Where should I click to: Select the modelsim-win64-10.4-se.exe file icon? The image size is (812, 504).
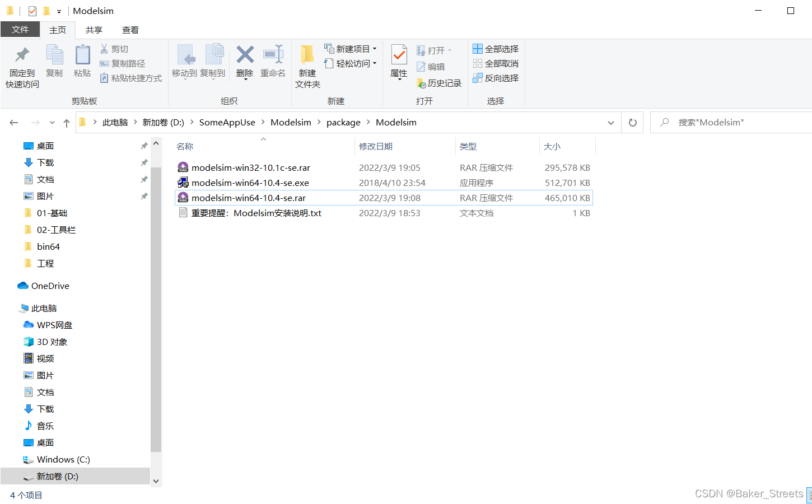(x=183, y=183)
